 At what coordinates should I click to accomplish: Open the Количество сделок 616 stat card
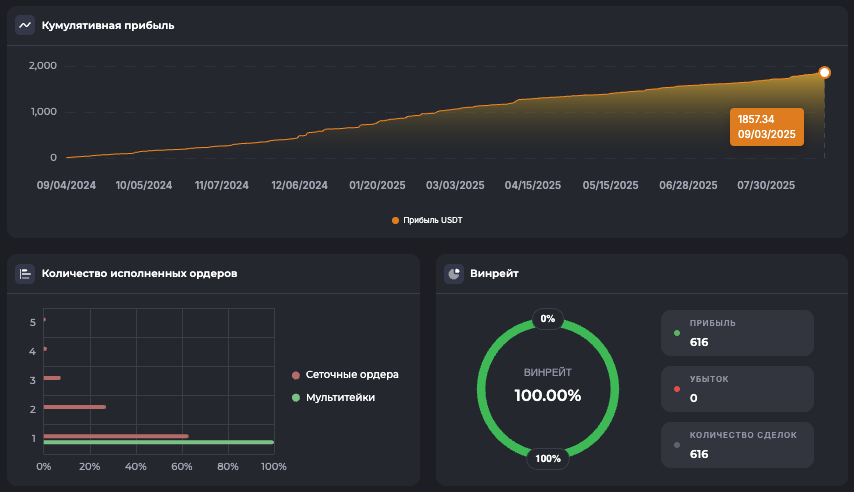pyautogui.click(x=737, y=444)
